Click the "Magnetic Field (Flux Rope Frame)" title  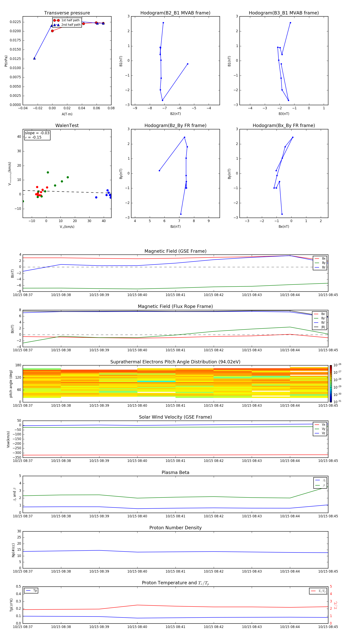(175, 306)
